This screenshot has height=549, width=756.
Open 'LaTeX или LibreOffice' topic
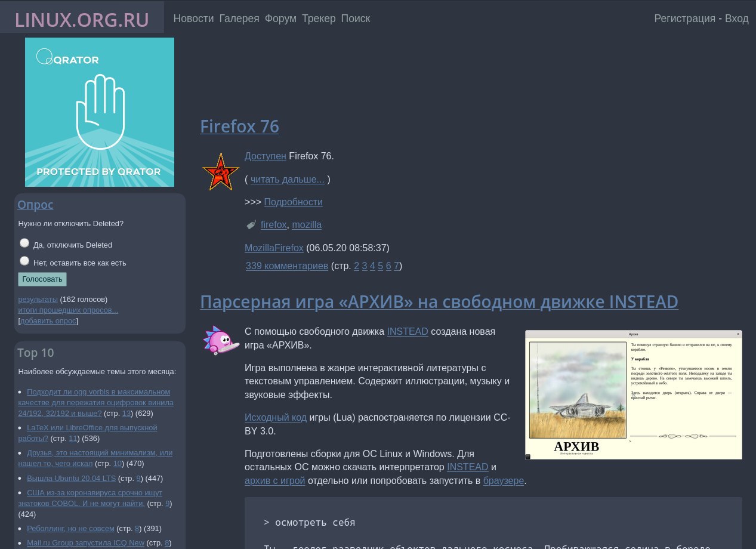click(x=88, y=433)
